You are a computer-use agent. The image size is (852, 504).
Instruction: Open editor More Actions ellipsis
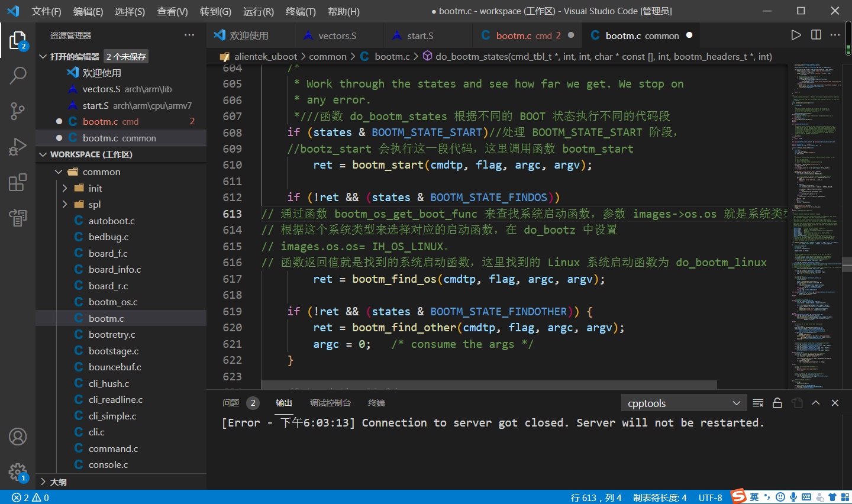835,35
